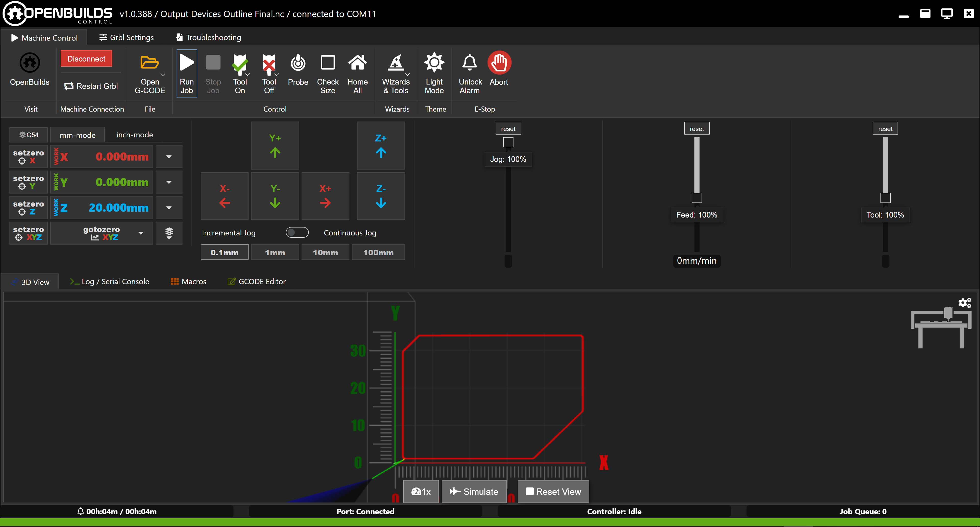Click Restart Grbl
The width and height of the screenshot is (980, 527).
(91, 86)
